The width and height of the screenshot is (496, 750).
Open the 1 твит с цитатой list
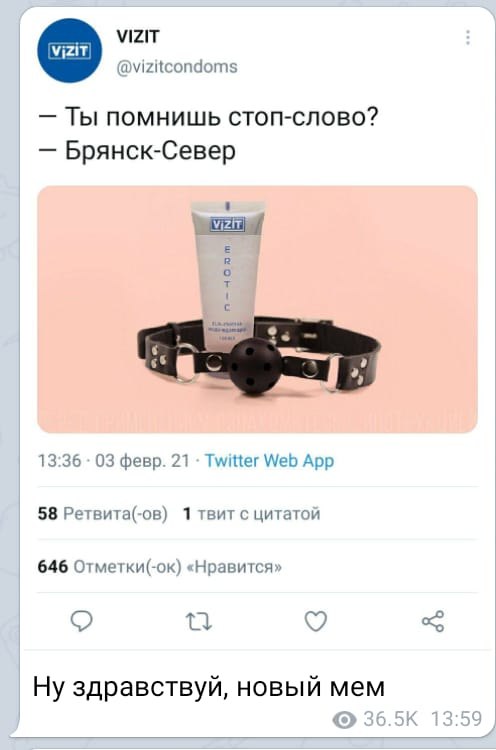point(252,514)
